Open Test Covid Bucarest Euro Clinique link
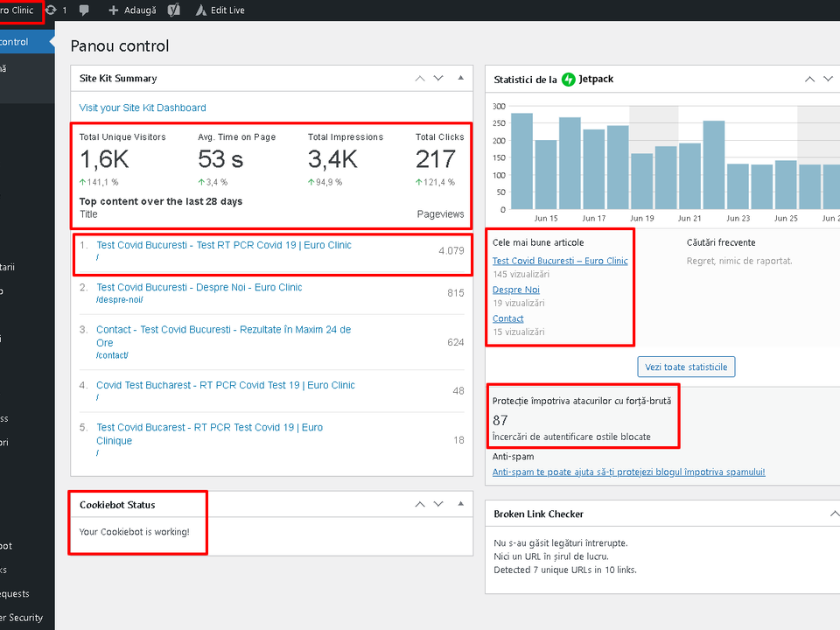 click(209, 434)
